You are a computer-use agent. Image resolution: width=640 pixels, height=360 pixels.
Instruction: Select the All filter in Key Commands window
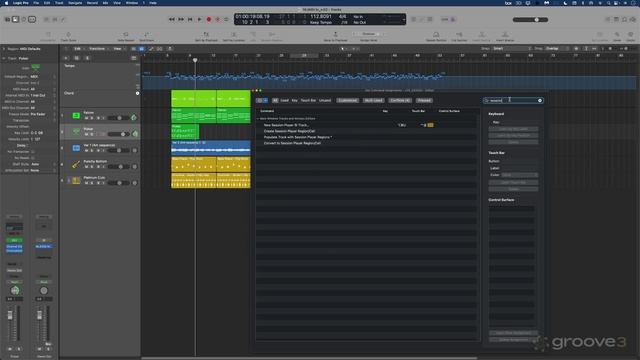(x=275, y=100)
